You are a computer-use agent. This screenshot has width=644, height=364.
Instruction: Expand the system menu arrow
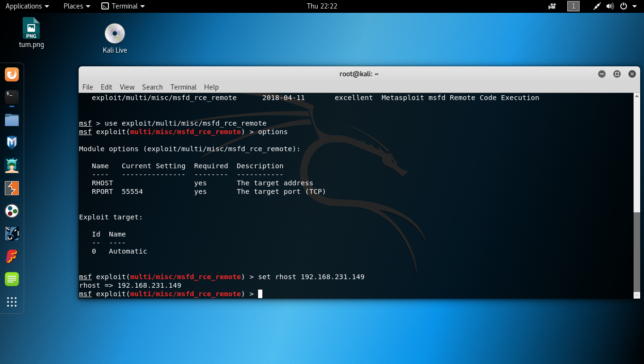pyautogui.click(x=634, y=7)
